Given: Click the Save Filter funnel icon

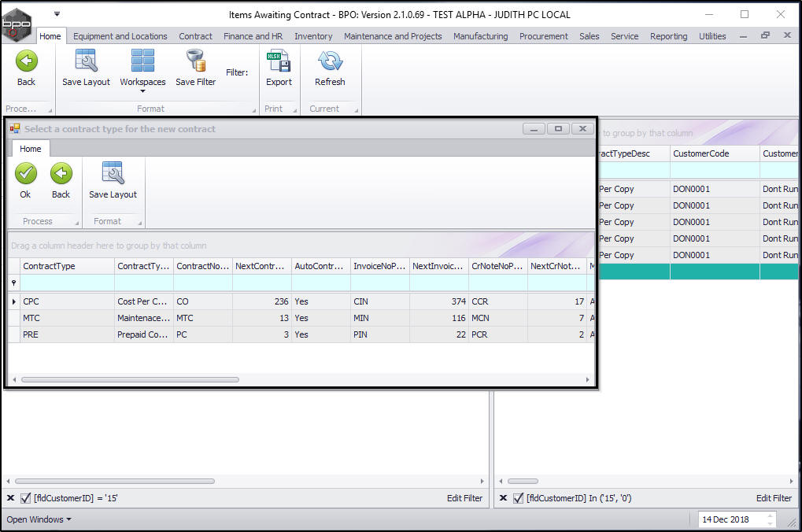Looking at the screenshot, I should pyautogui.click(x=195, y=61).
